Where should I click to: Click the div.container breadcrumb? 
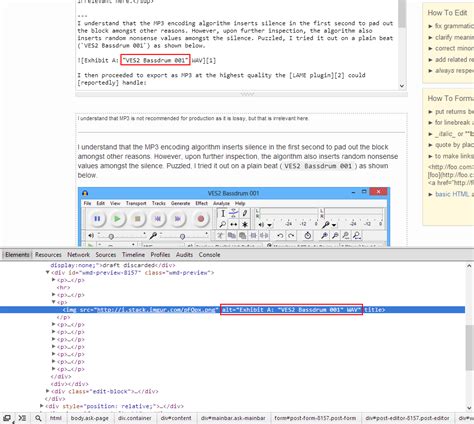click(x=135, y=418)
